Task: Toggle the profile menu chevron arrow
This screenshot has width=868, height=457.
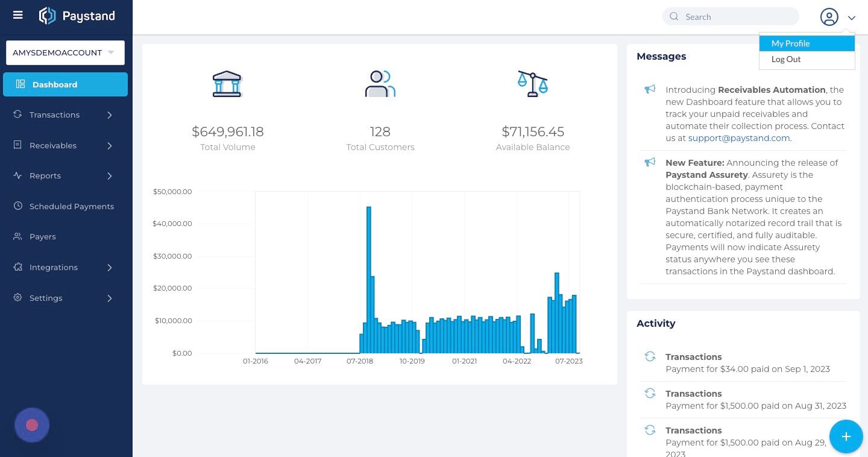Action: 851,18
